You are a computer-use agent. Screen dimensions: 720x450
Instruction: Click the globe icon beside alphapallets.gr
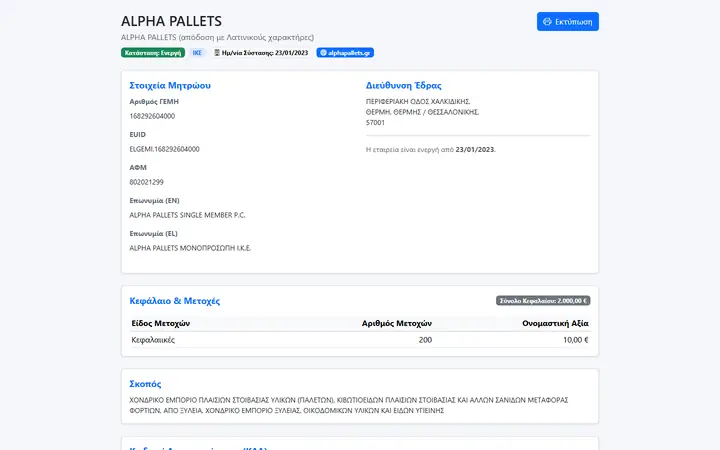coord(323,53)
